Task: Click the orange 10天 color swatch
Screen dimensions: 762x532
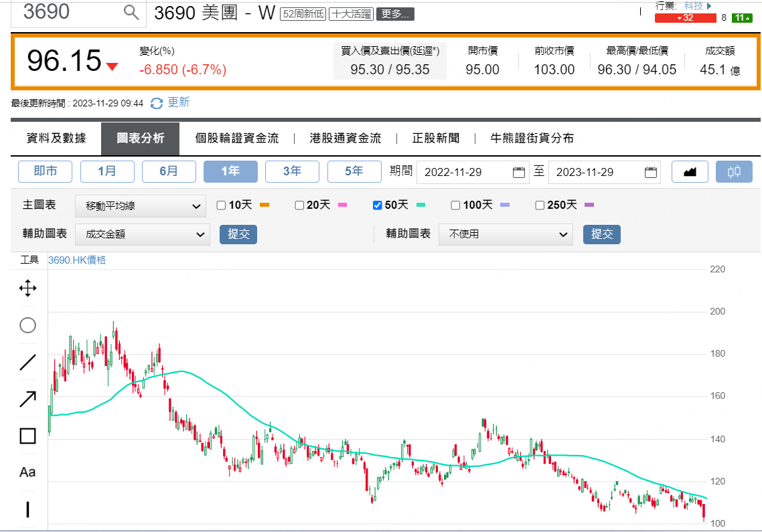Action: coord(264,205)
